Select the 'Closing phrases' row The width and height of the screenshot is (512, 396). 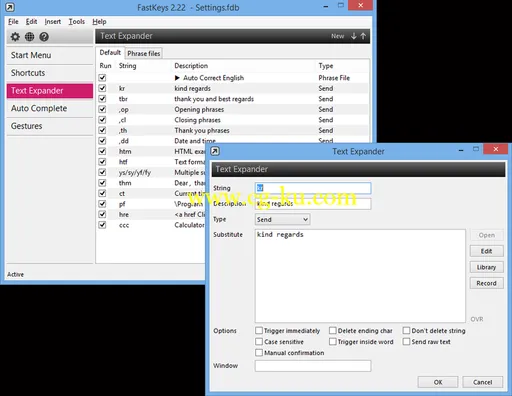pos(233,120)
